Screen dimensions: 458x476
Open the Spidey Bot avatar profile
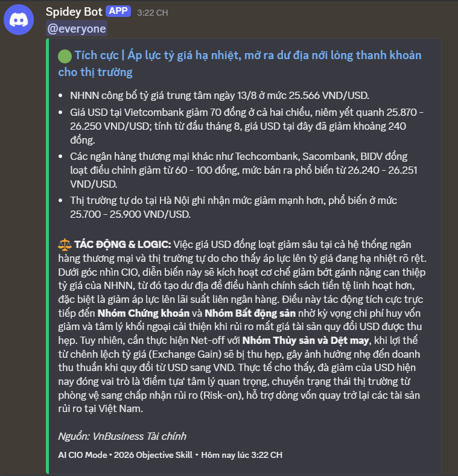(x=19, y=20)
